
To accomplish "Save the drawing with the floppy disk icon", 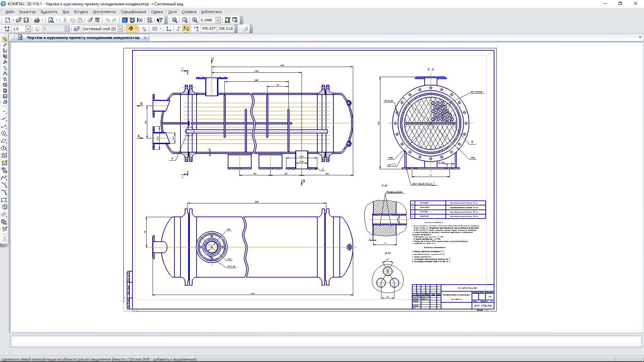I will (x=26, y=20).
